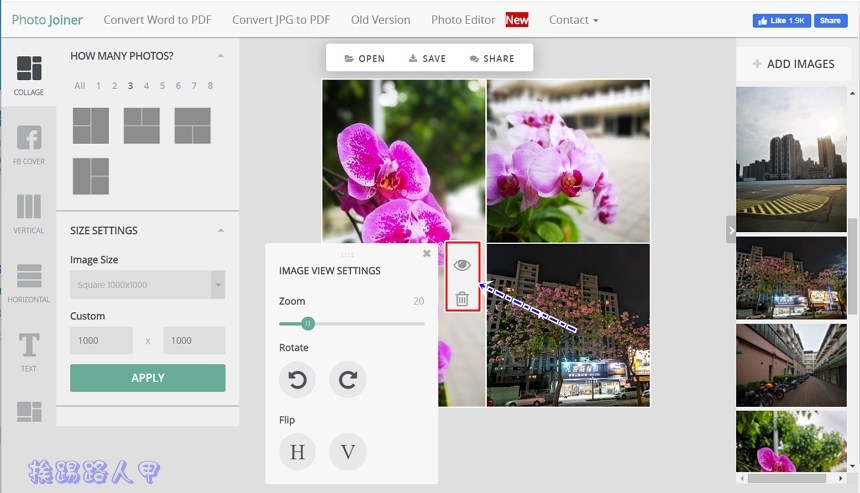Click the eye icon on the collage
The image size is (860, 493).
pos(462,265)
